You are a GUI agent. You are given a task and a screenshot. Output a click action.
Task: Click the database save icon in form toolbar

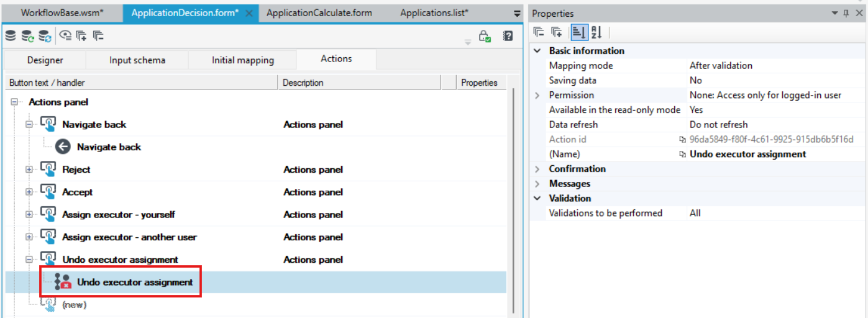[11, 36]
